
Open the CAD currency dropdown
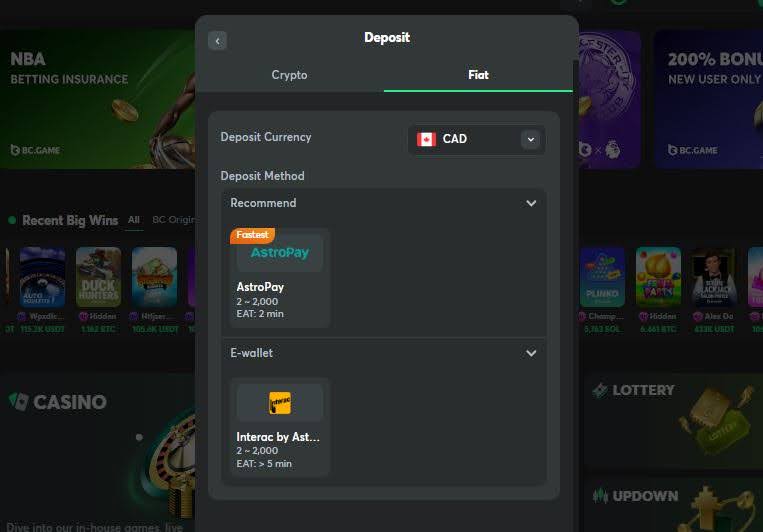477,140
